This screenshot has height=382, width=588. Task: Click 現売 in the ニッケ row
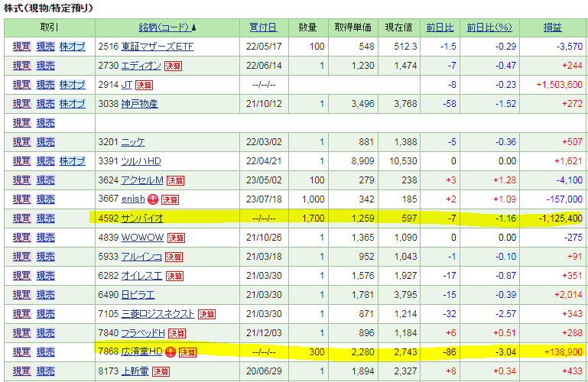point(45,142)
